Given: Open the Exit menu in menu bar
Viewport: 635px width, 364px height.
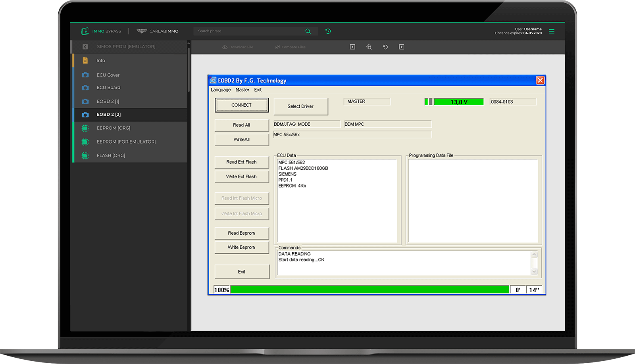Looking at the screenshot, I should (258, 90).
